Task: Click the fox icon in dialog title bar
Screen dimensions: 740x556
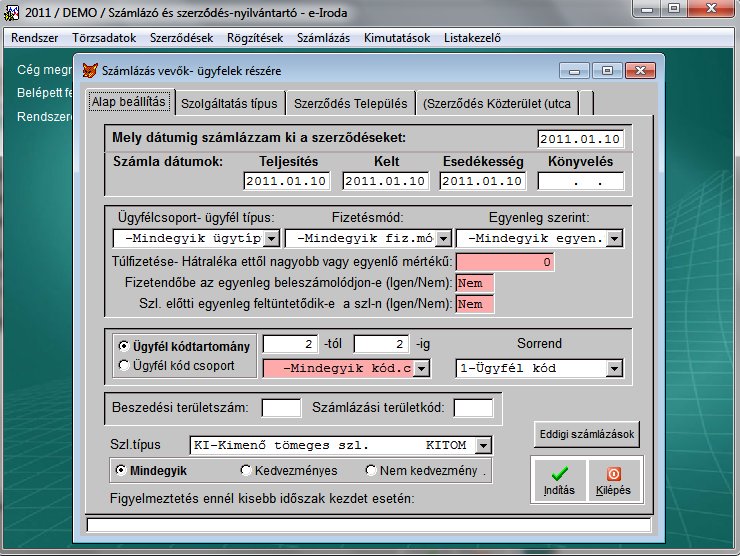Action: [94, 72]
